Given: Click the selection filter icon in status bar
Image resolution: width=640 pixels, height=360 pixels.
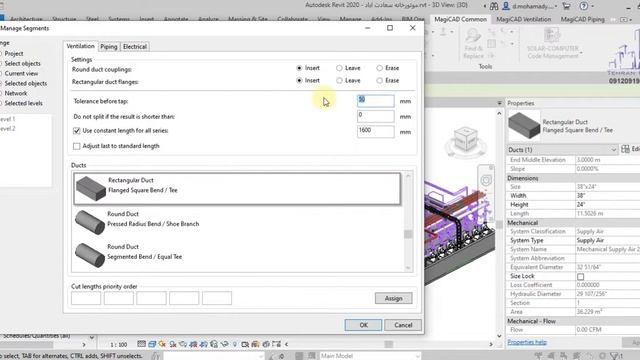Looking at the screenshot, I should point(615,356).
